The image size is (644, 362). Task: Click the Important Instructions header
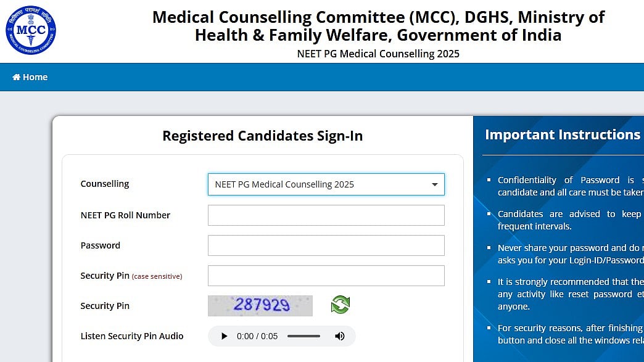coord(561,134)
